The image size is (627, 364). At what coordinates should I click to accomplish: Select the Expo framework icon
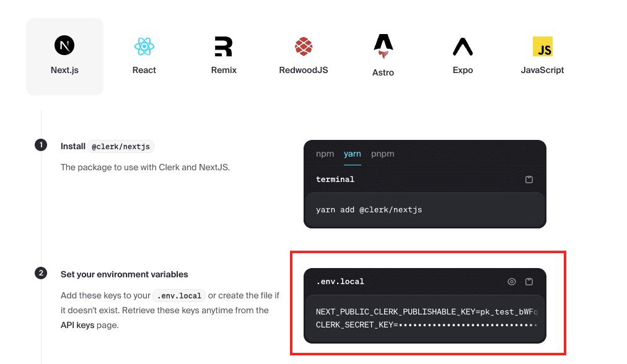click(x=462, y=46)
